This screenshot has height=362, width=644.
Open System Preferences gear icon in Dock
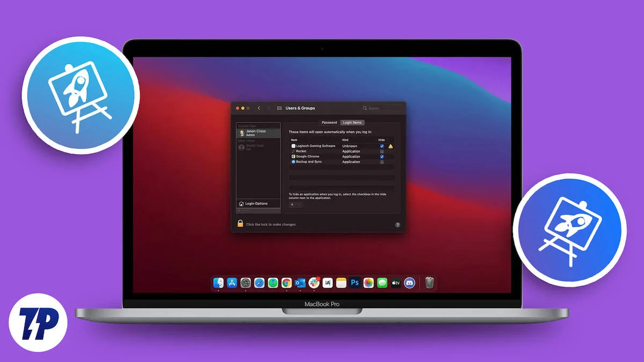click(x=246, y=283)
